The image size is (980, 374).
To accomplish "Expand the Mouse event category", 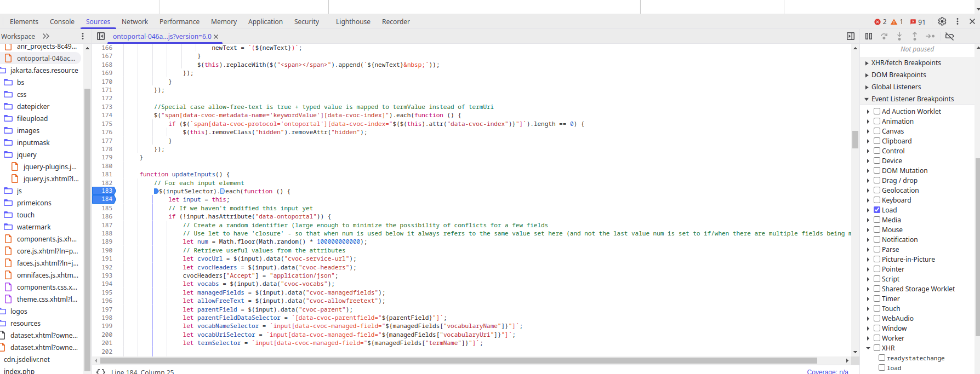I will click(868, 230).
